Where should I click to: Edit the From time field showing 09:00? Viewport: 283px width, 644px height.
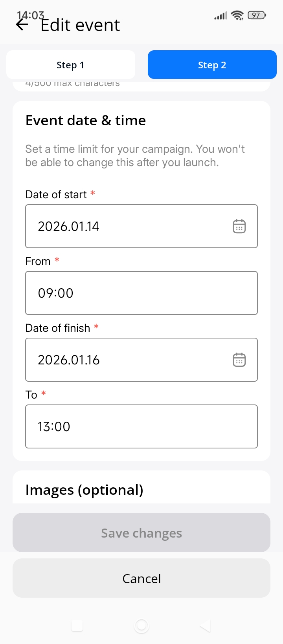[141, 293]
